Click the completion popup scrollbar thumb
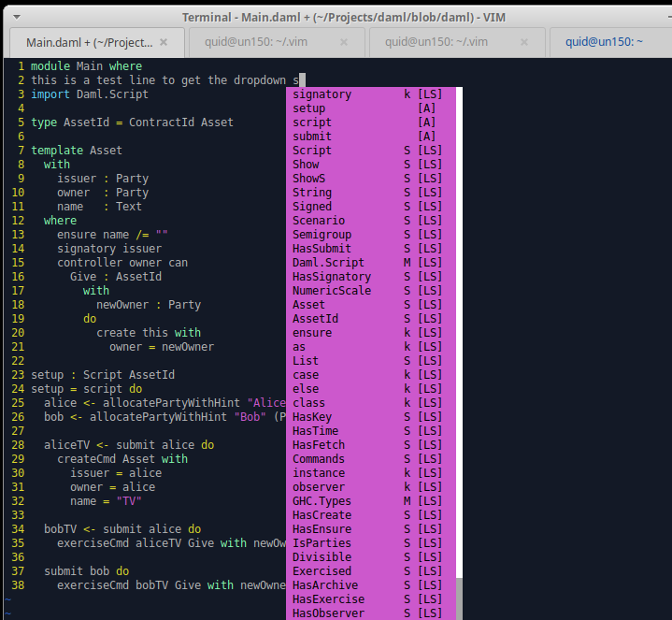This screenshot has height=620, width=672. click(459, 598)
